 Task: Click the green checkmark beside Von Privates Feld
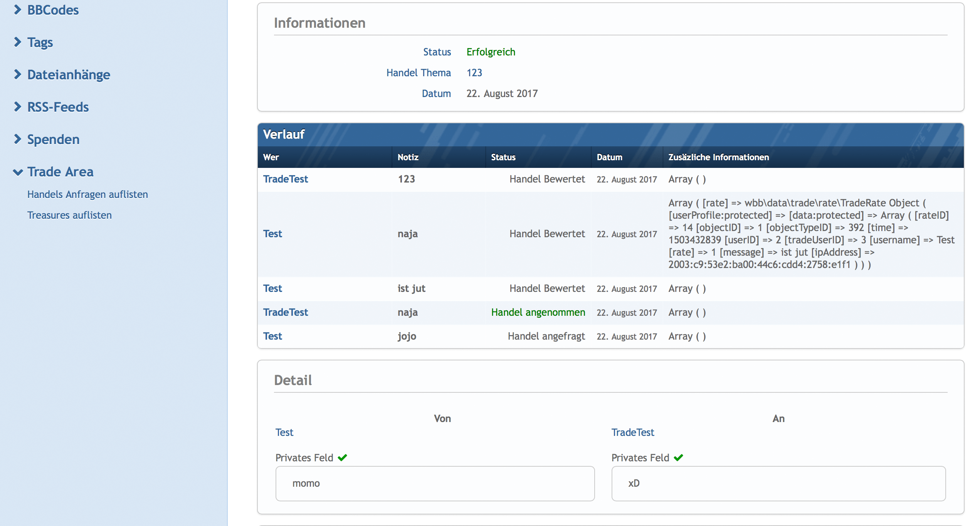pyautogui.click(x=343, y=458)
